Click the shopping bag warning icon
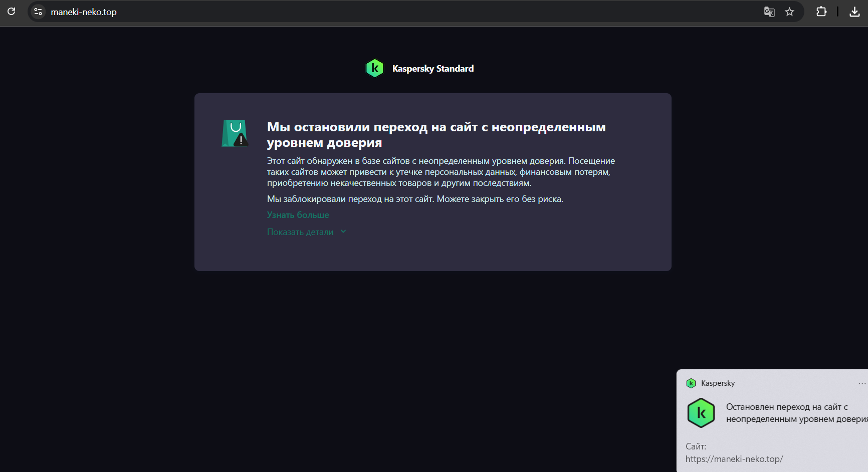Viewport: 868px width, 472px height. (x=235, y=133)
